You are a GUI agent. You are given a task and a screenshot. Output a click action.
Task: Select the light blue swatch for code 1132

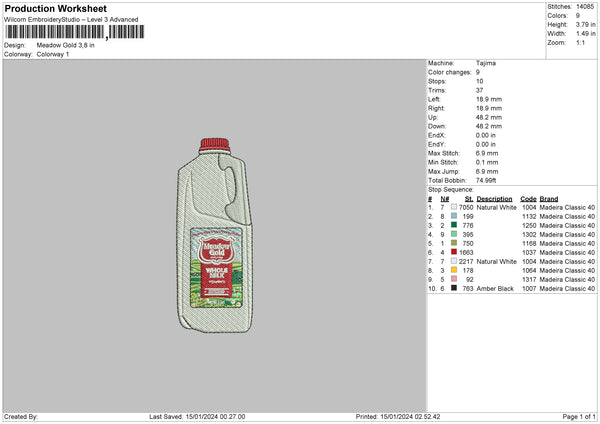(454, 216)
